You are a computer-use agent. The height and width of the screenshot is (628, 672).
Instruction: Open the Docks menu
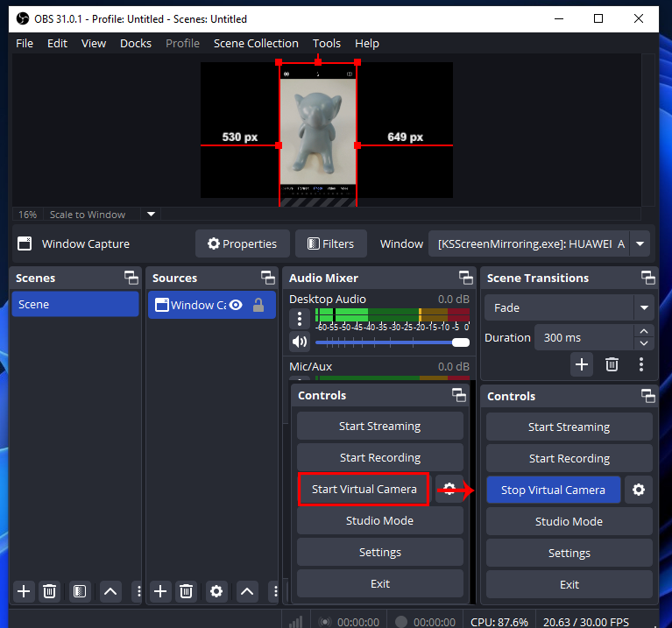tap(136, 43)
